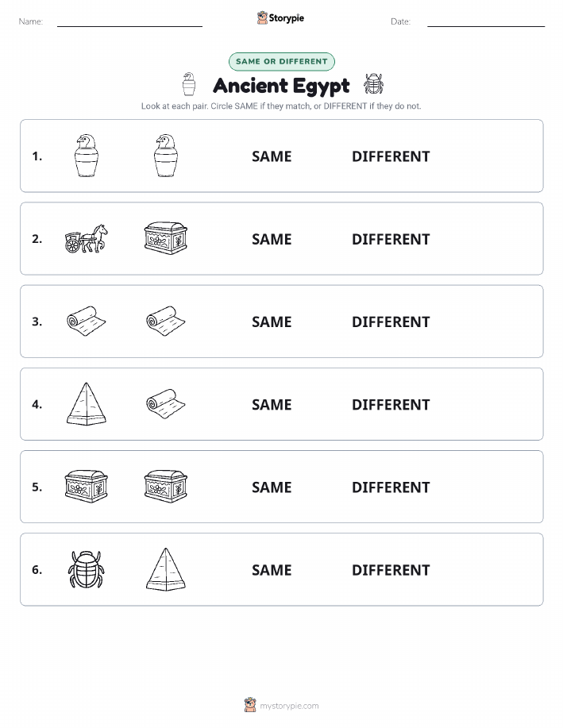Click the scarab beetle icon beside the title

click(373, 84)
